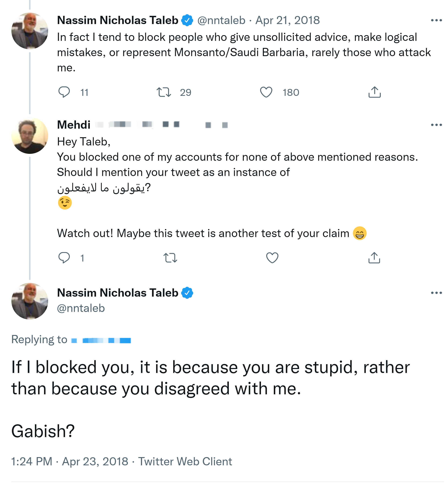448x493 pixels.
Task: Click the Apr 21, 2018 timestamp
Action: click(287, 20)
